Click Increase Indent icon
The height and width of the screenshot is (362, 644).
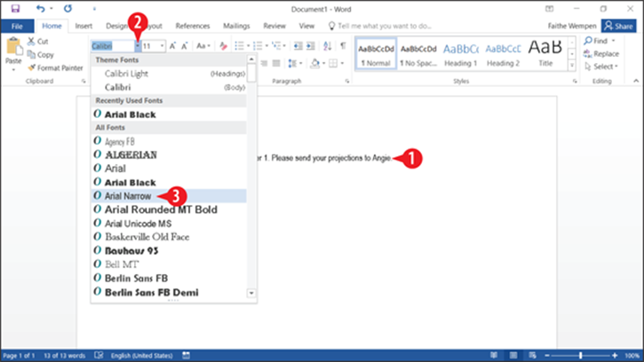tap(311, 45)
